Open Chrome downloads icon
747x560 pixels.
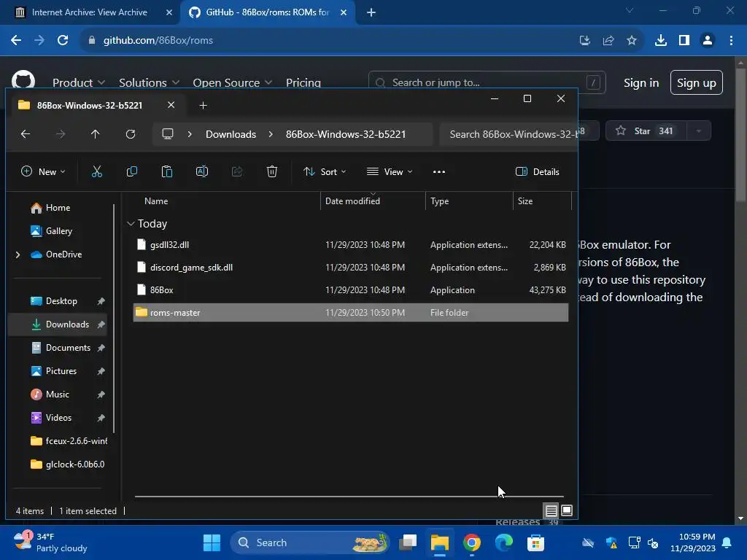[x=661, y=41]
